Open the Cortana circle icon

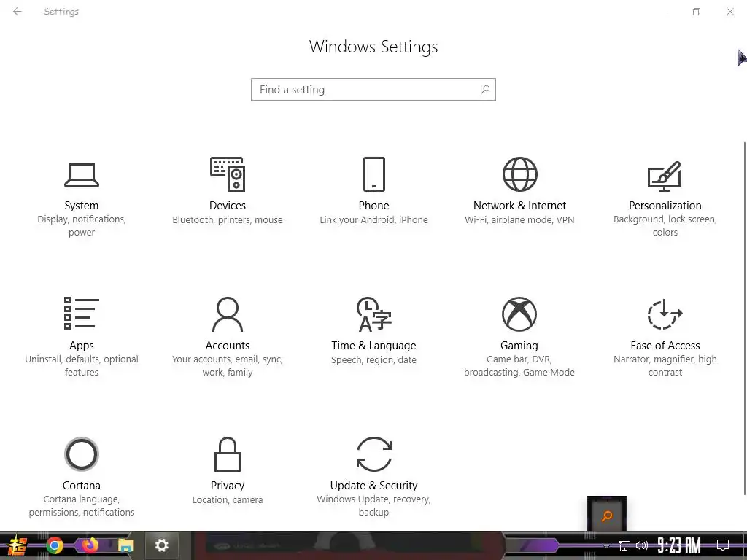[x=82, y=454]
